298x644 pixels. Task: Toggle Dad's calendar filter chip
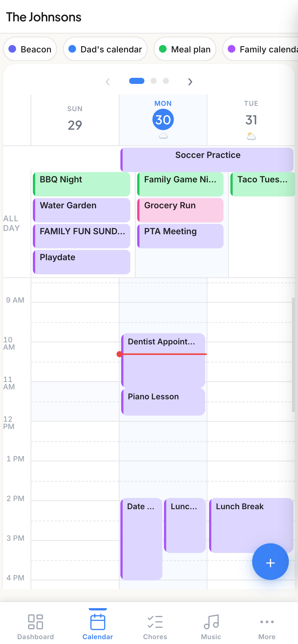tap(105, 49)
